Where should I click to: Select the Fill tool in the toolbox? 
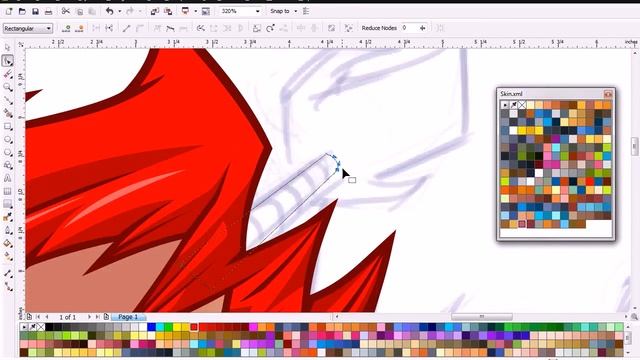click(7, 244)
